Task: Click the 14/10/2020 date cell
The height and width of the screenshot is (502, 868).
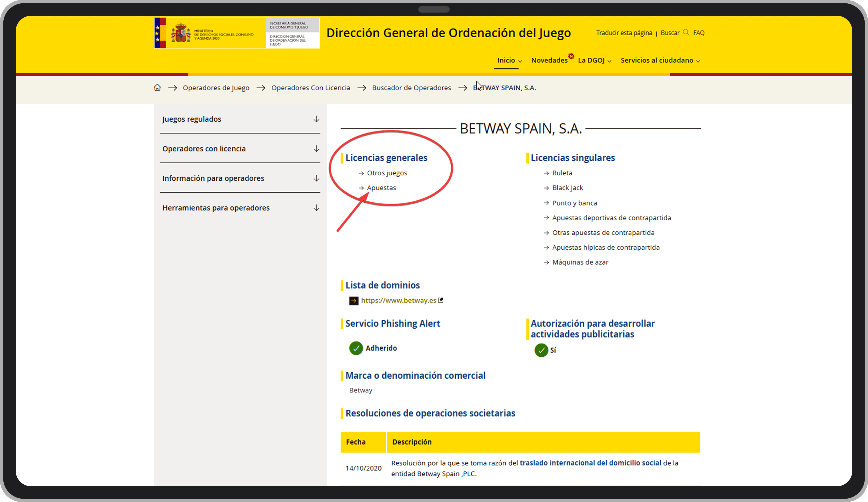Action: click(x=363, y=468)
